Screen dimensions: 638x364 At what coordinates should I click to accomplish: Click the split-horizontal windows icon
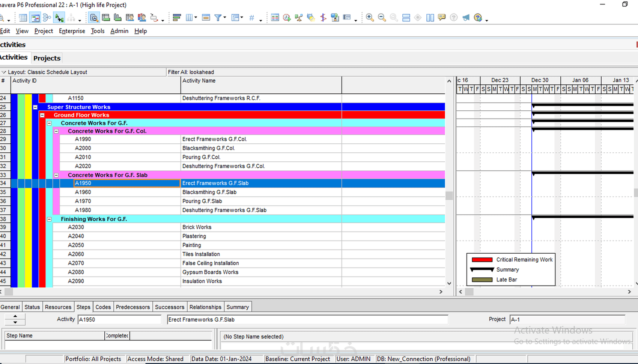tap(406, 18)
